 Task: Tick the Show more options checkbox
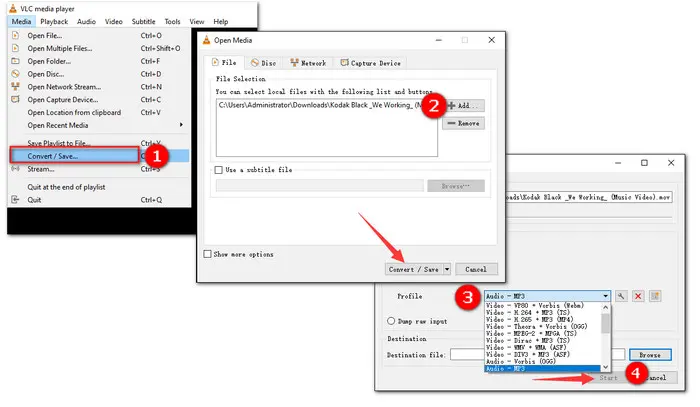208,254
